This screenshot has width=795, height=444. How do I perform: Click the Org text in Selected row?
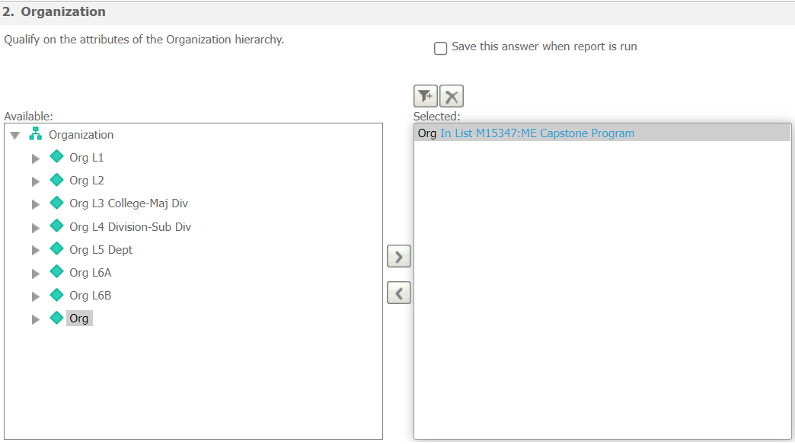(x=427, y=133)
